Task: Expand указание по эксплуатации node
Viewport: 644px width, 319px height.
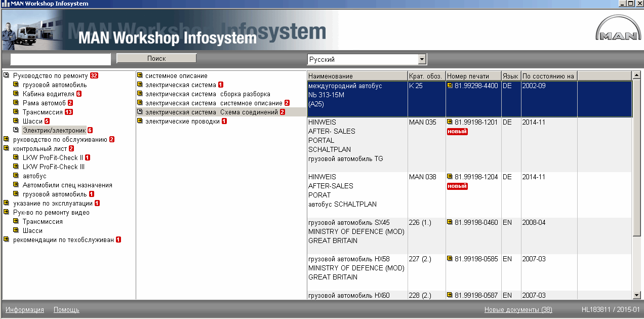Action: point(6,203)
